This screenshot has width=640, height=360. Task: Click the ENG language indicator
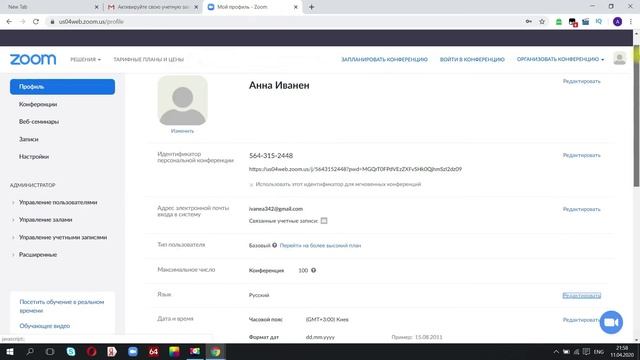[599, 351]
